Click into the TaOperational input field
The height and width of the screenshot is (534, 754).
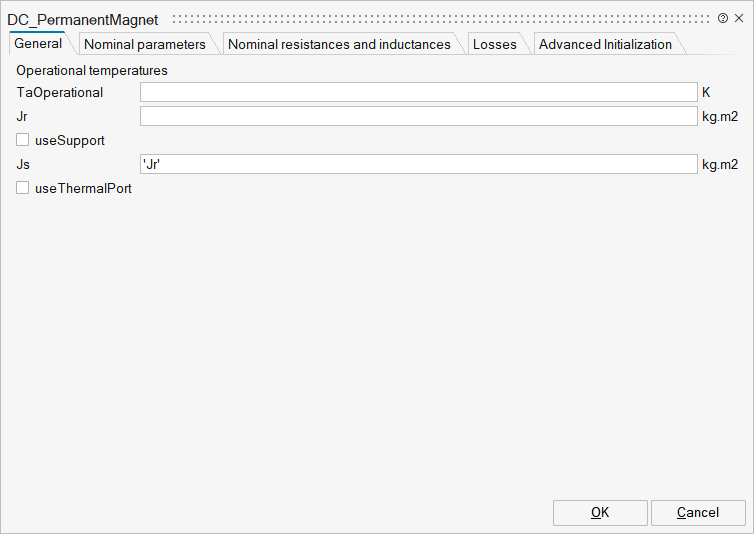(418, 92)
